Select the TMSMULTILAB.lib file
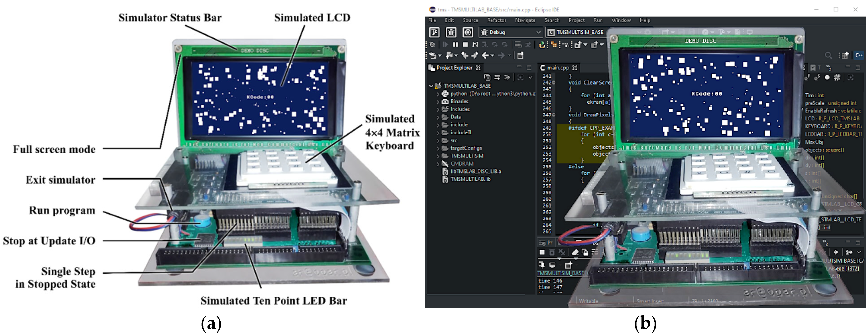The width and height of the screenshot is (868, 335). click(x=470, y=179)
